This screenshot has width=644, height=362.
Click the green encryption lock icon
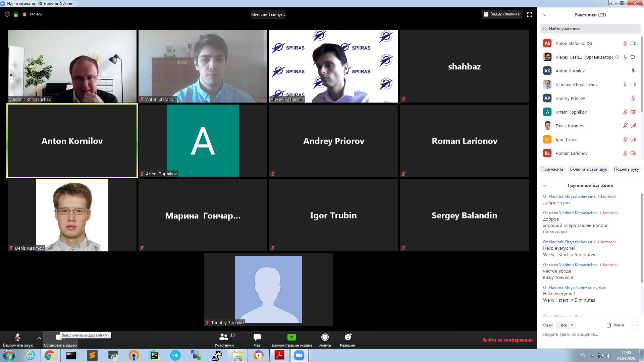pos(16,14)
